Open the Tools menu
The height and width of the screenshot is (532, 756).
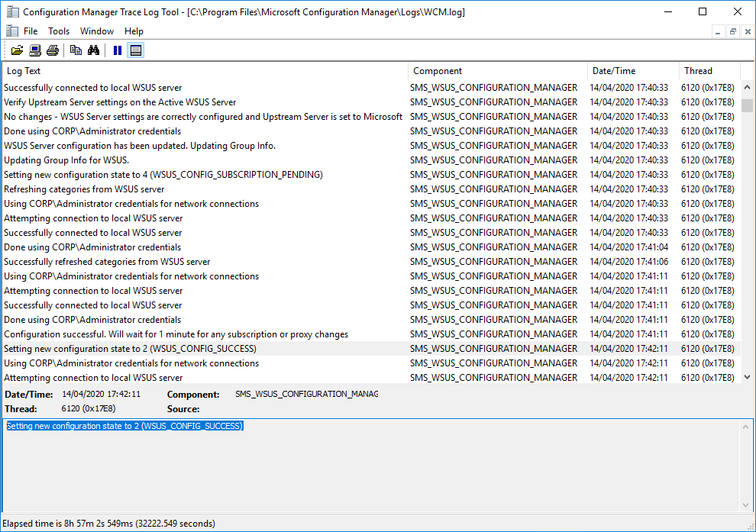pyautogui.click(x=59, y=31)
